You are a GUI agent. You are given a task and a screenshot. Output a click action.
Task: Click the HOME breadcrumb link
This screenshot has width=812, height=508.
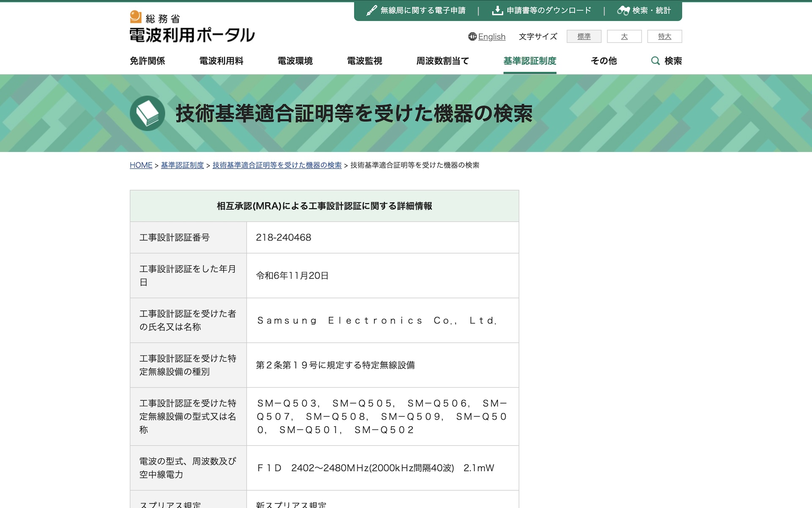click(x=141, y=165)
